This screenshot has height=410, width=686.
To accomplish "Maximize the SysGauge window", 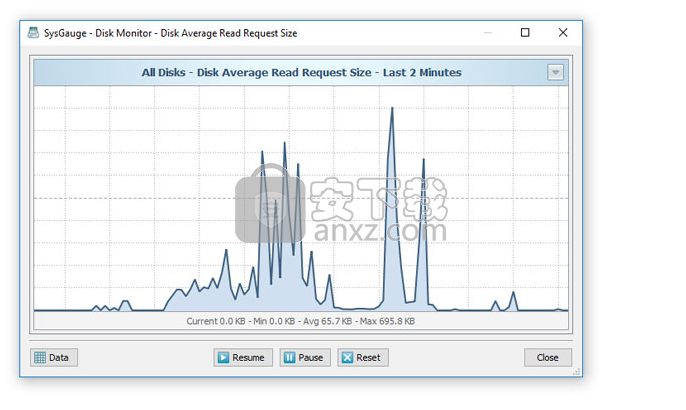I will [x=525, y=32].
